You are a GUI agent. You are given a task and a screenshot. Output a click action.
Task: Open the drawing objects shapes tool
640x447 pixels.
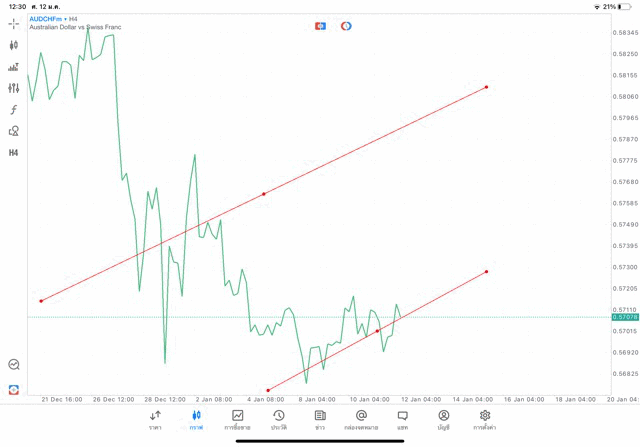tap(14, 131)
